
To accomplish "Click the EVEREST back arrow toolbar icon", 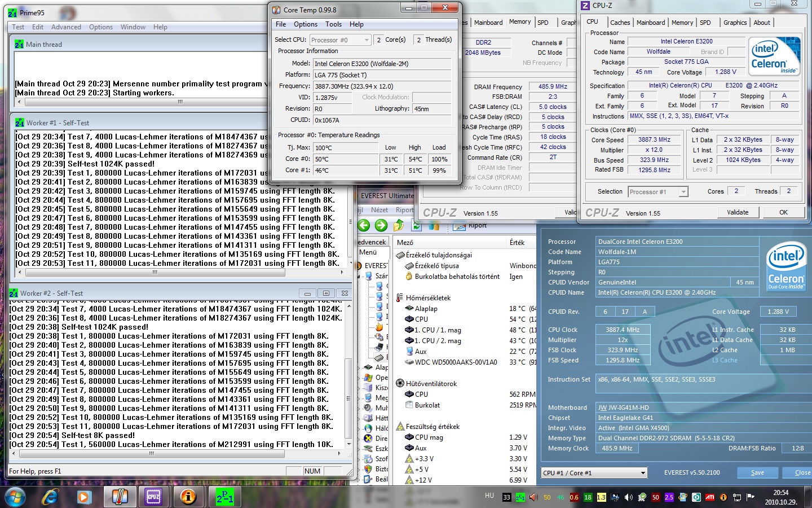I will pos(364,226).
